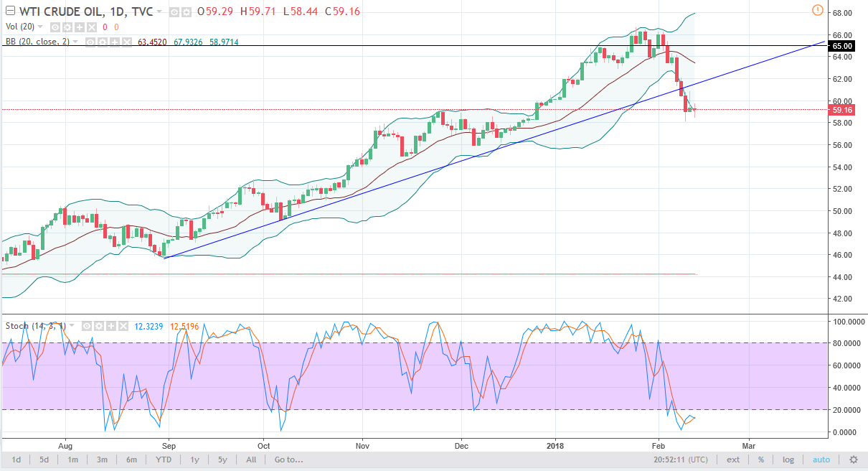Toggle visibility of the Stoch indicator

pos(87,326)
